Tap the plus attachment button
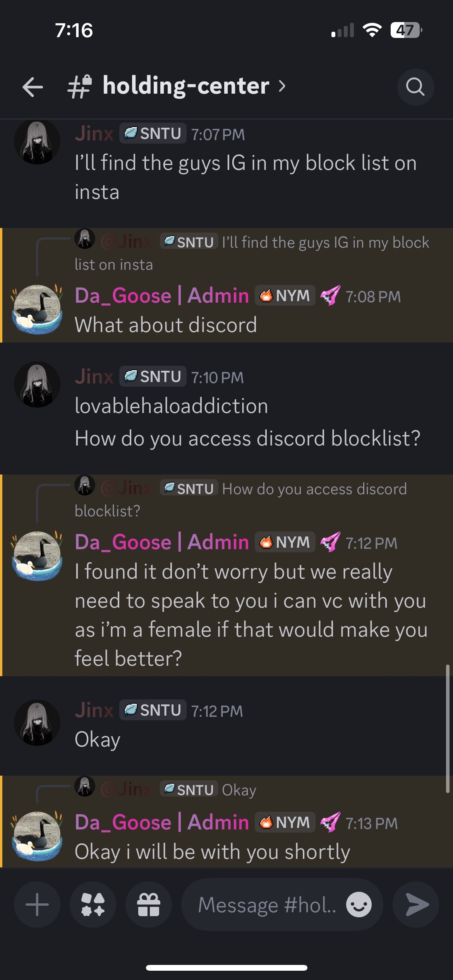The height and width of the screenshot is (980, 453). point(37,905)
